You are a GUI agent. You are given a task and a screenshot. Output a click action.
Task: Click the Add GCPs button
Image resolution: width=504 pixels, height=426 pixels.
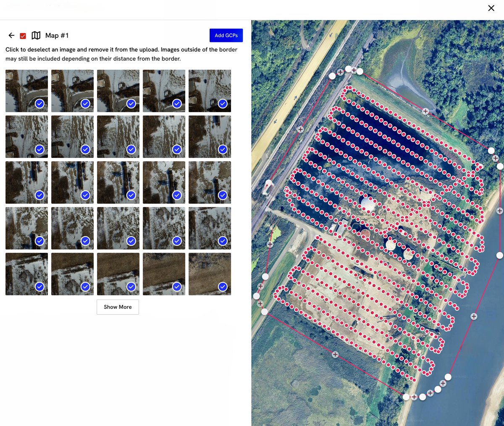pos(226,35)
